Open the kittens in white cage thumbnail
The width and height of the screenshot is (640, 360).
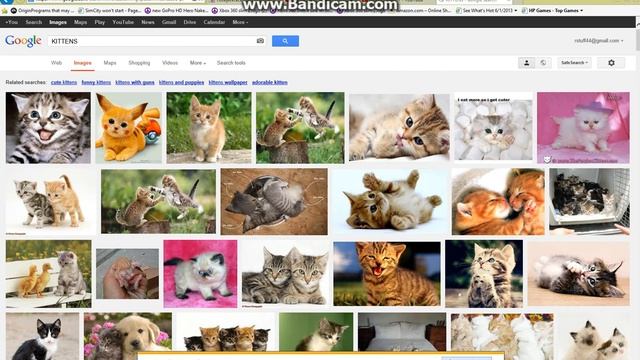pos(589,201)
